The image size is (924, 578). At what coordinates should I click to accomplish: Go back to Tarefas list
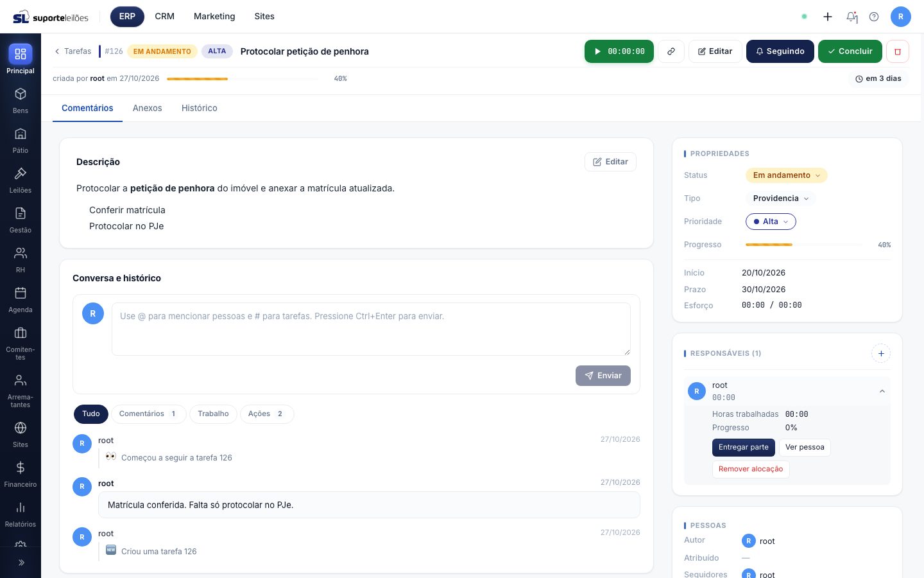[73, 51]
